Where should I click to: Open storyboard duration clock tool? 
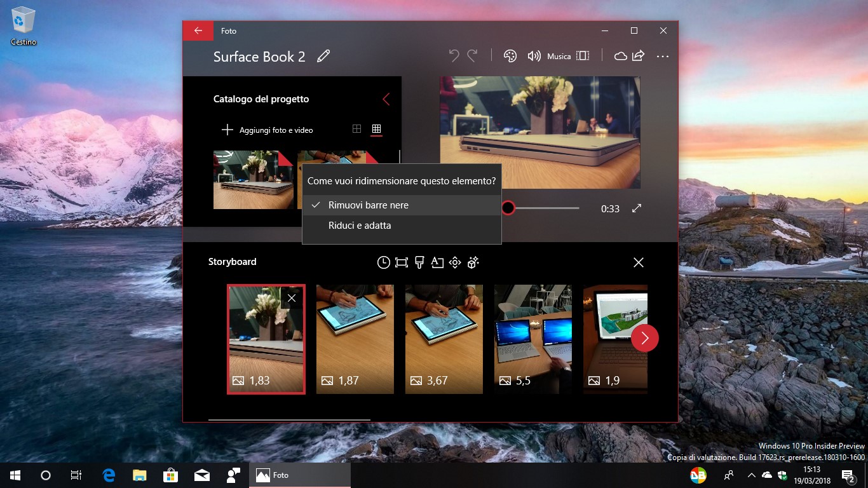tap(383, 262)
